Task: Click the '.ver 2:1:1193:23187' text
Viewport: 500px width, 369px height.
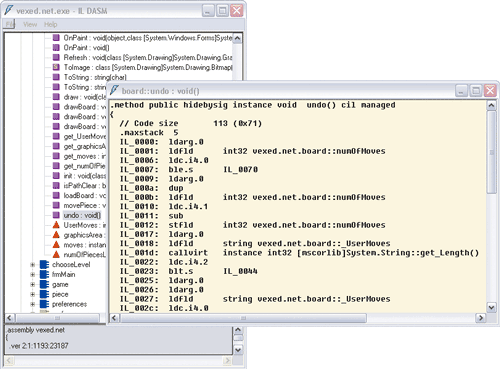Action: (x=39, y=346)
